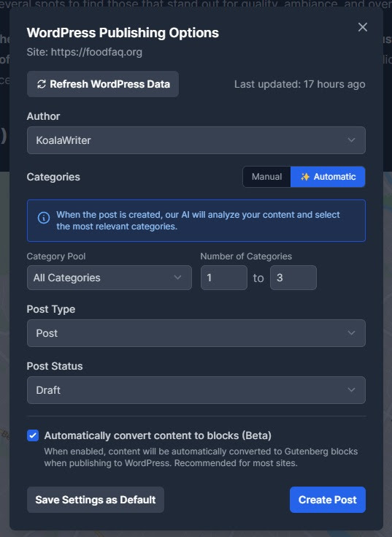392x537 pixels.
Task: Click Refresh WordPress Data button
Action: click(103, 84)
